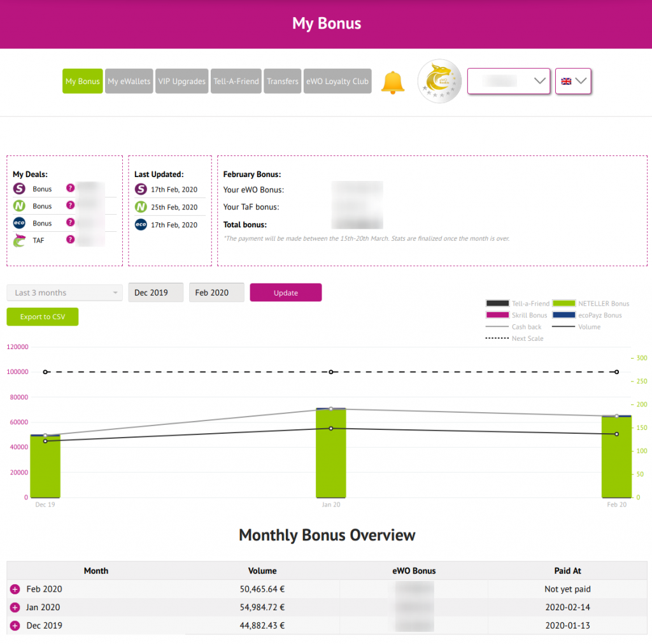
Task: Click the NETELLER icon under My Deals
Action: pyautogui.click(x=19, y=206)
